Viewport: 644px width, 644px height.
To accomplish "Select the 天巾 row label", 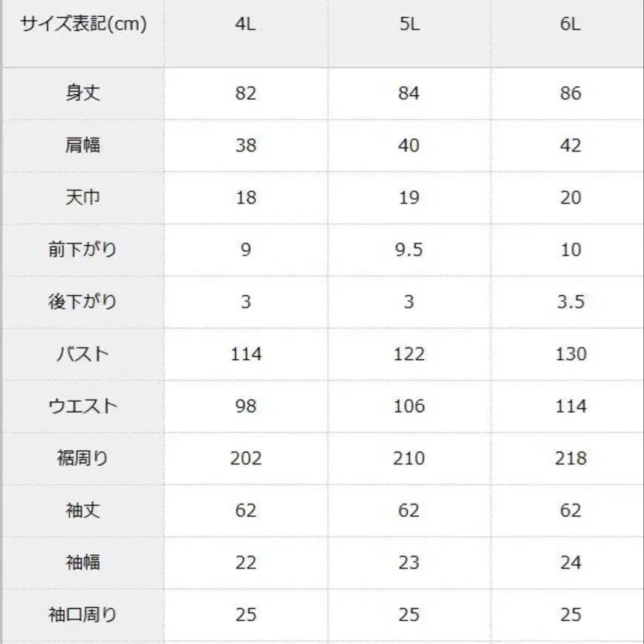I will click(x=83, y=198).
